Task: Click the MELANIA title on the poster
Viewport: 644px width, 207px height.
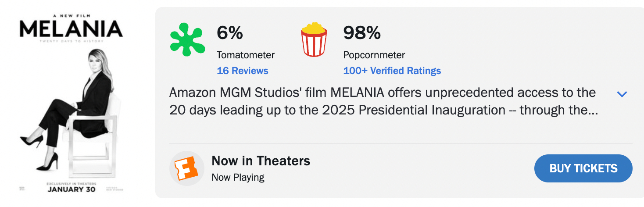Action: (71, 29)
